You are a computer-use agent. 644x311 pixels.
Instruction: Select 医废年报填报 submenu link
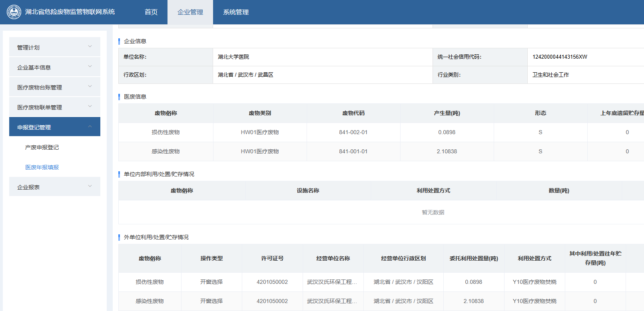click(x=42, y=167)
